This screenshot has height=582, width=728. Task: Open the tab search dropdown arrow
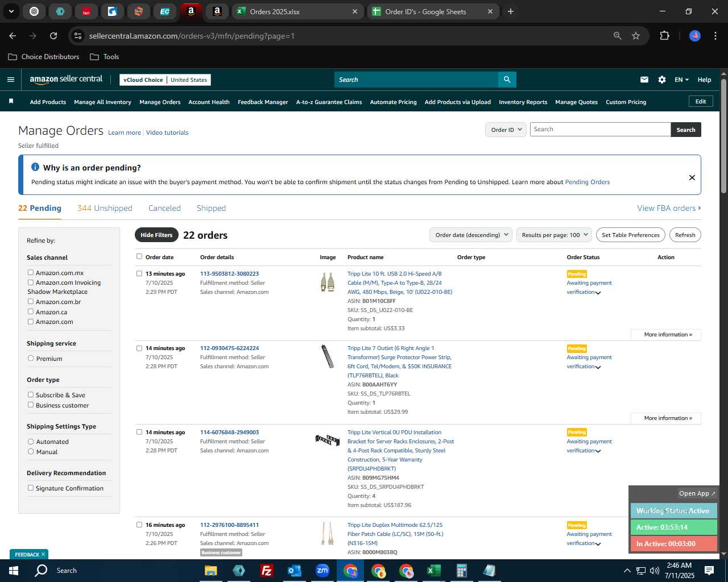click(x=11, y=11)
